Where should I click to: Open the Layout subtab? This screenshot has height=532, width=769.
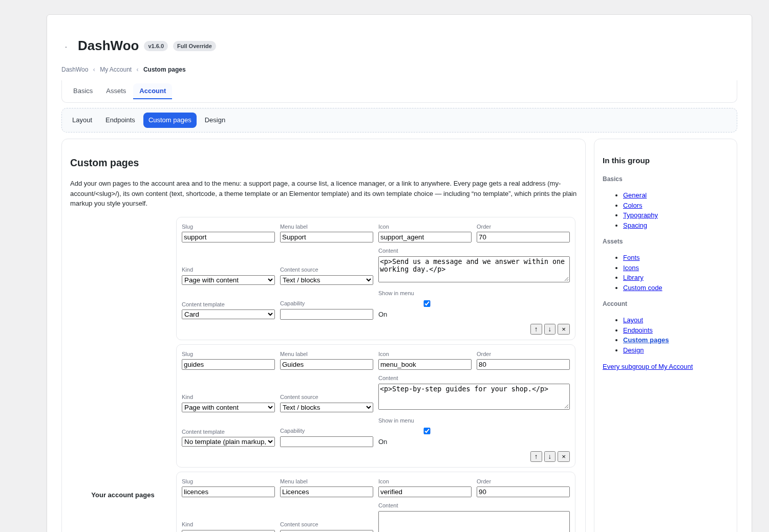click(x=82, y=120)
